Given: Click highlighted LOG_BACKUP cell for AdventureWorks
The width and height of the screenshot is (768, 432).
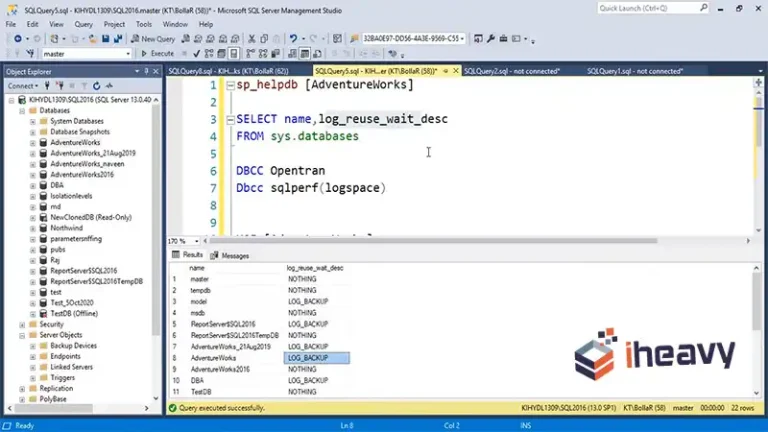Looking at the screenshot, I should pos(317,359).
